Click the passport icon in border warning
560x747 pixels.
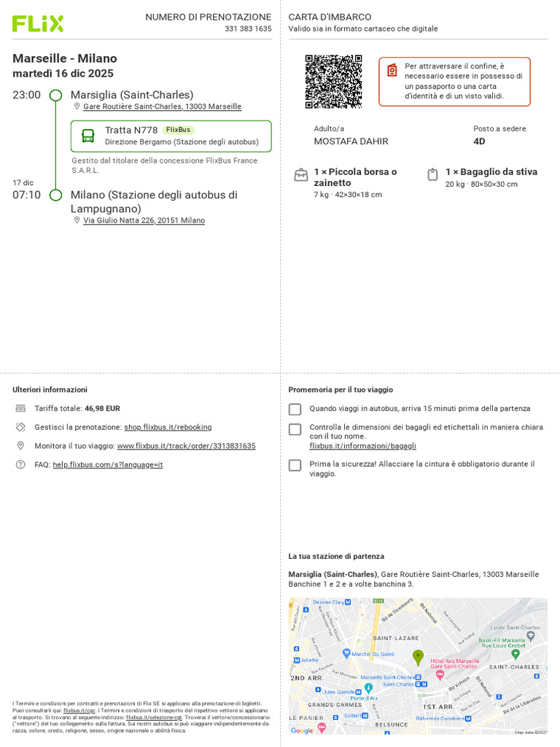(x=392, y=70)
